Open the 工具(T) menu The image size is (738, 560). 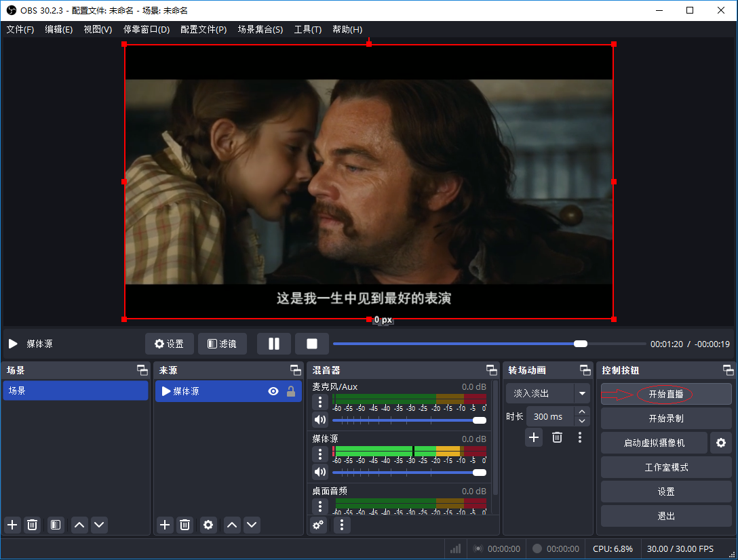307,29
